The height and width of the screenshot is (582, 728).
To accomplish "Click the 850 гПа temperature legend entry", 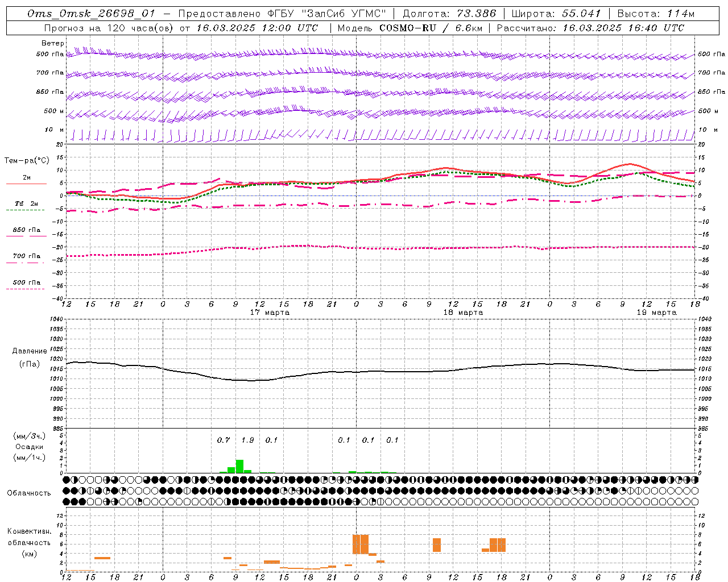I will pyautogui.click(x=26, y=230).
